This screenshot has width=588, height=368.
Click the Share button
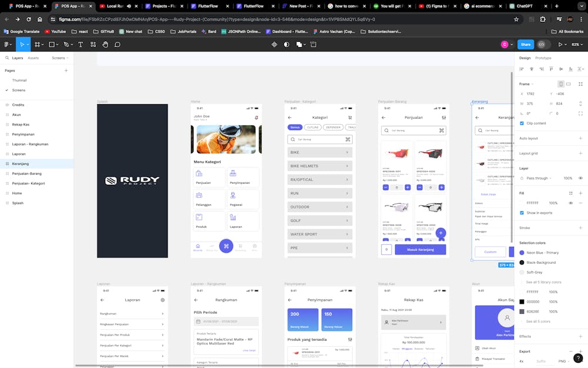(526, 44)
